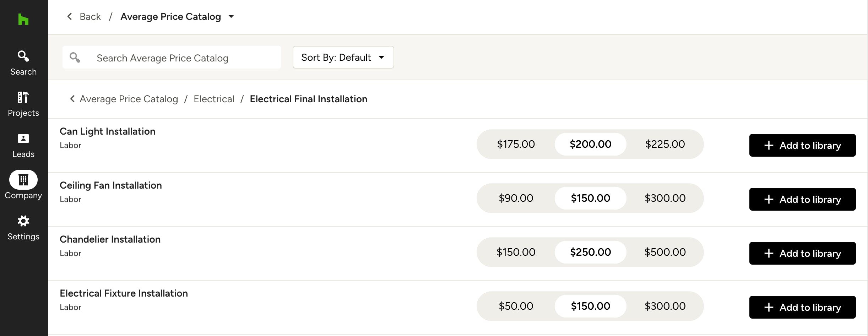
Task: Go to Leads in the sidebar
Action: pyautogui.click(x=23, y=145)
